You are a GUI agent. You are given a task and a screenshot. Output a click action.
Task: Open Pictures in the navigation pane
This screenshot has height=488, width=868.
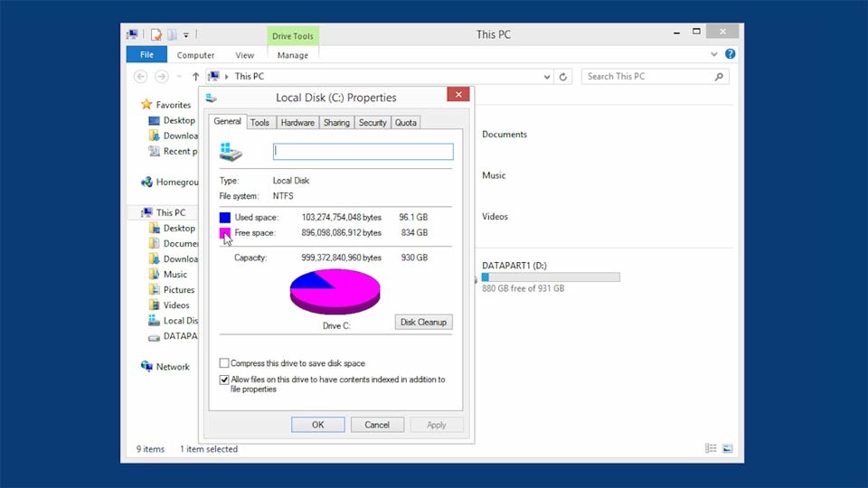(172, 290)
